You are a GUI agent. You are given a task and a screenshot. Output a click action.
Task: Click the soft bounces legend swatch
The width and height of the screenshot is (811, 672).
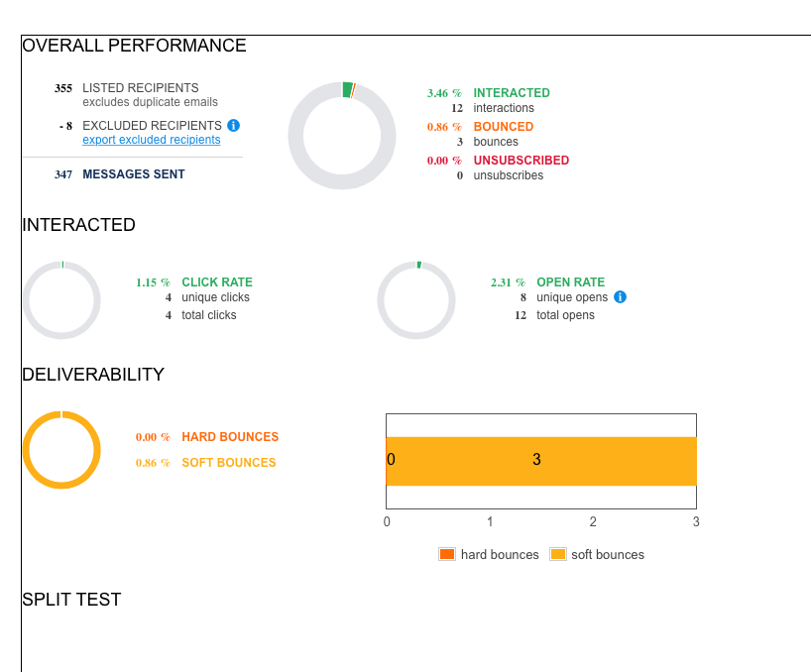[557, 555]
